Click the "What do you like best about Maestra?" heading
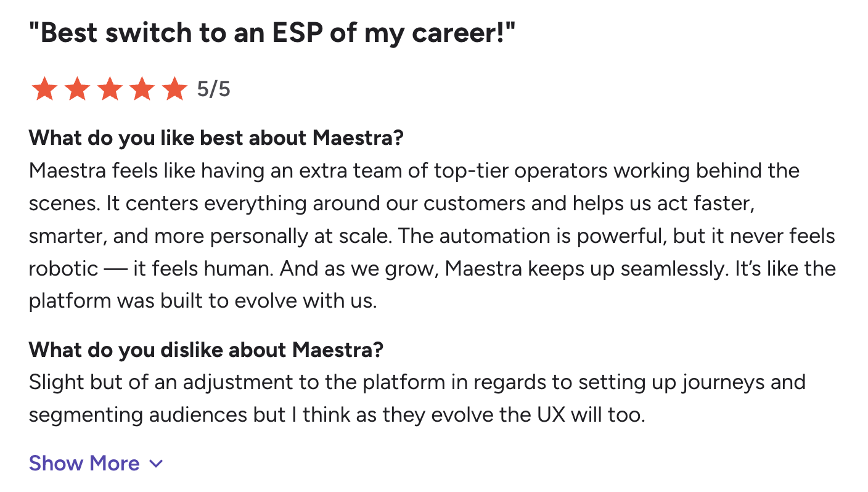The height and width of the screenshot is (492, 868). click(216, 137)
